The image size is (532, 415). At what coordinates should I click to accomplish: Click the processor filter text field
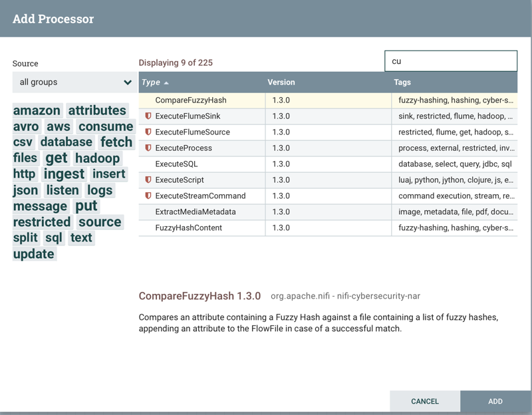450,61
